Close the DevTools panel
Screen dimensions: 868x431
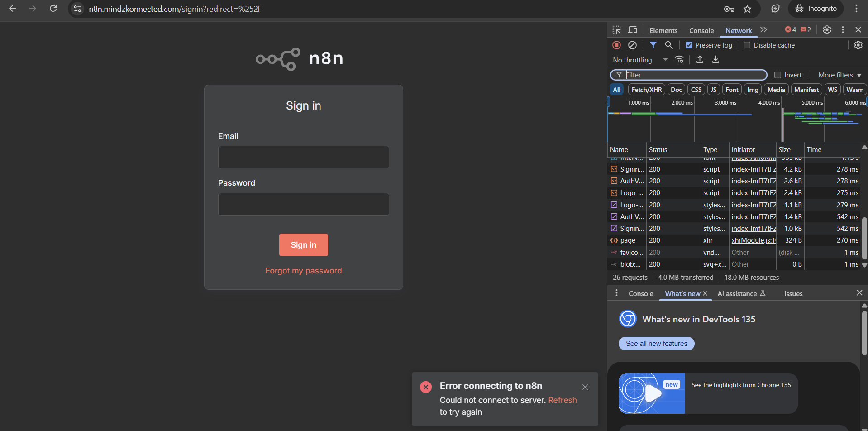[858, 29]
